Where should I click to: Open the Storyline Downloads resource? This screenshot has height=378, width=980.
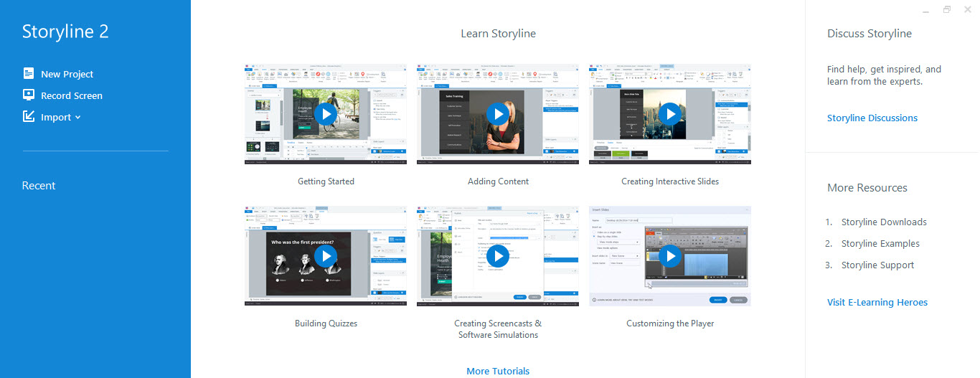coord(884,222)
